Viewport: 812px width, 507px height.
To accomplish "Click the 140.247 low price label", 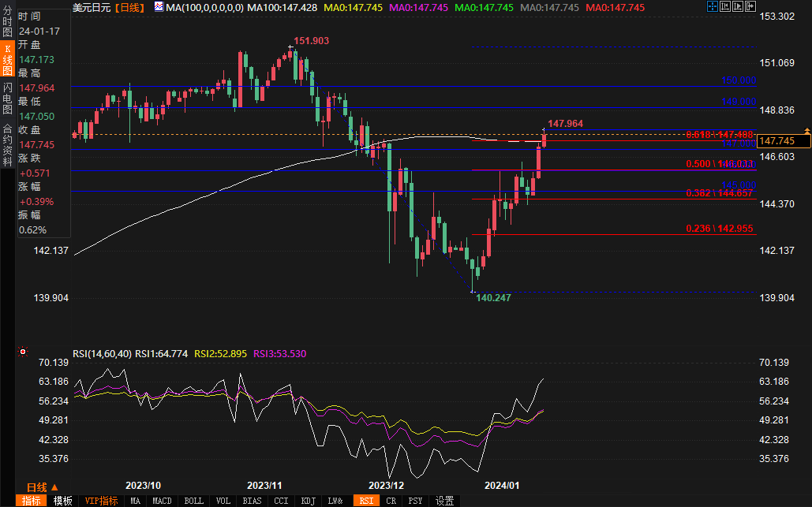I will tap(493, 298).
